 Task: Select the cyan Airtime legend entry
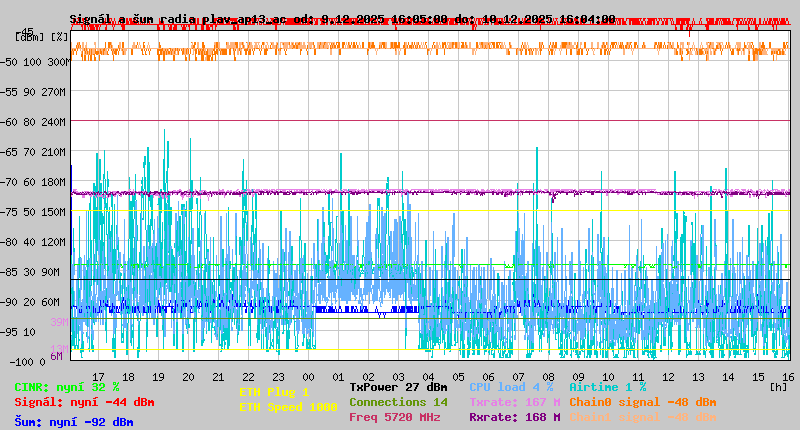(607, 387)
